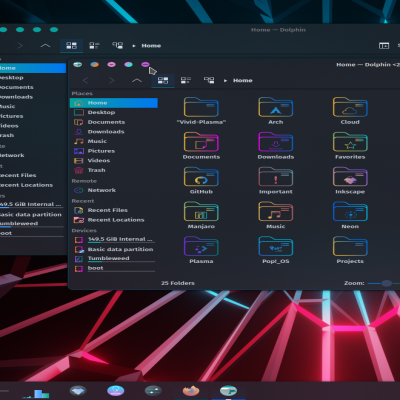Open Network in front window Places panel
The image size is (400, 400).
pos(114,190)
